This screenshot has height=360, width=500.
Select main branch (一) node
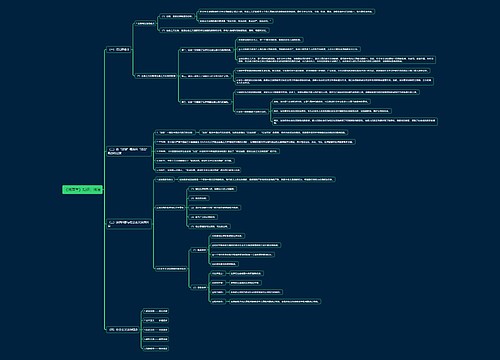(x=119, y=50)
